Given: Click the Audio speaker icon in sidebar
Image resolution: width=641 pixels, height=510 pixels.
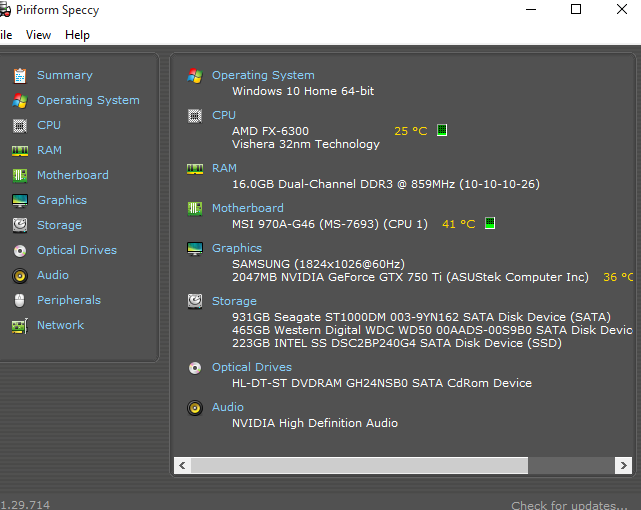Looking at the screenshot, I should tap(19, 275).
